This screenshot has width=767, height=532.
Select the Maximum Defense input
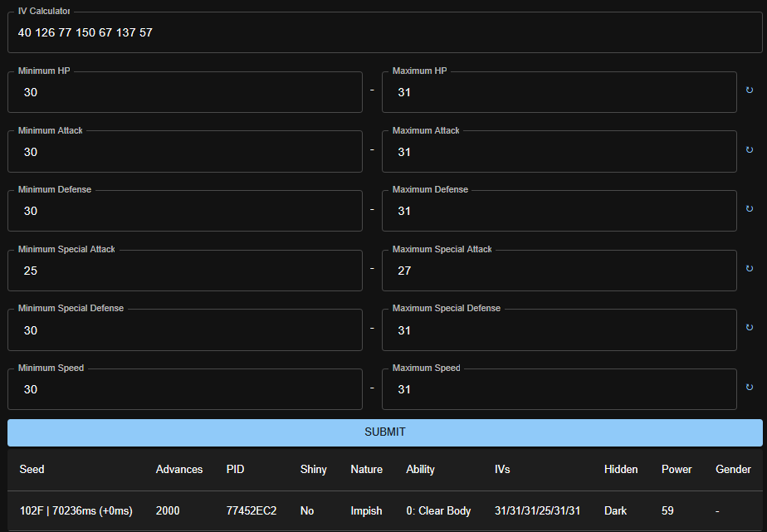pos(559,212)
